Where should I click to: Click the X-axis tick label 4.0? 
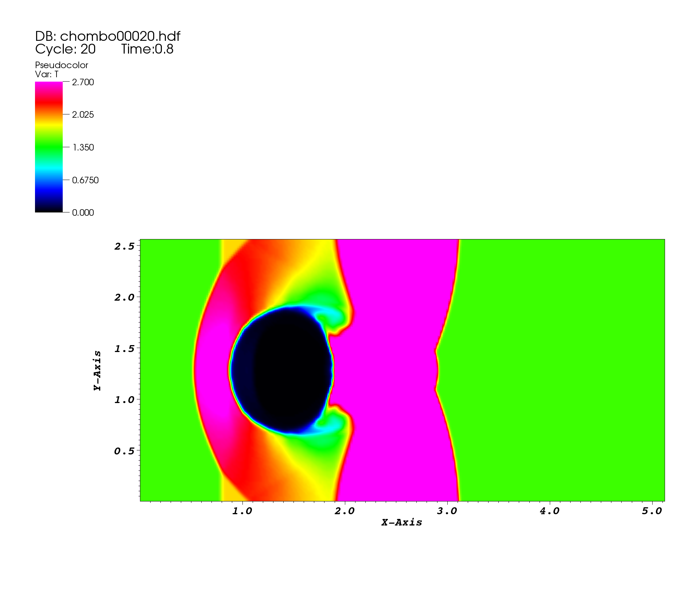click(549, 511)
